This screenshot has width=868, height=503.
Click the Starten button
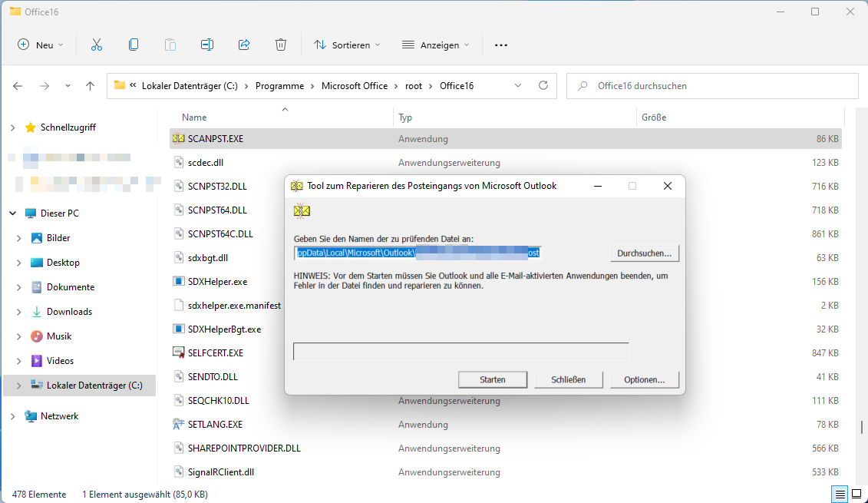[x=493, y=379]
